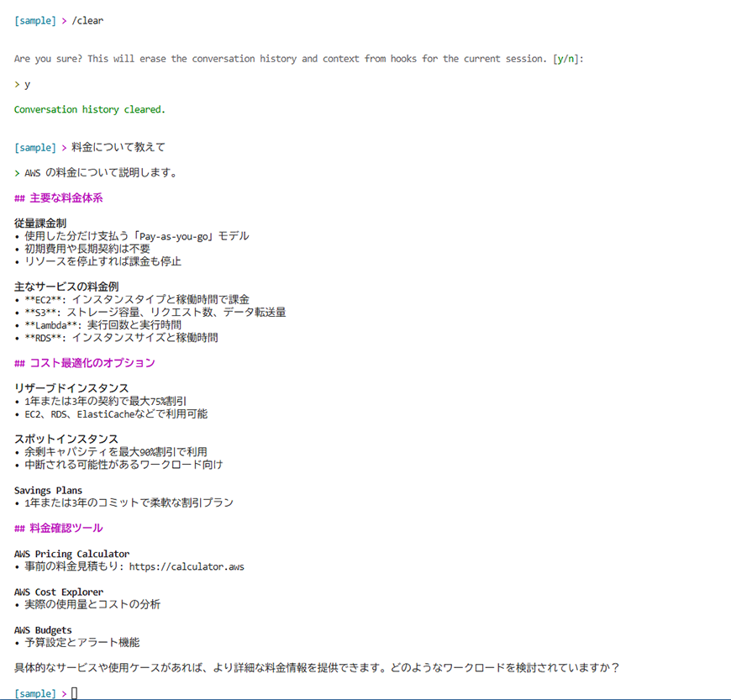Open the https://calculator.aws link
The height and width of the screenshot is (700, 731).
coord(187,566)
